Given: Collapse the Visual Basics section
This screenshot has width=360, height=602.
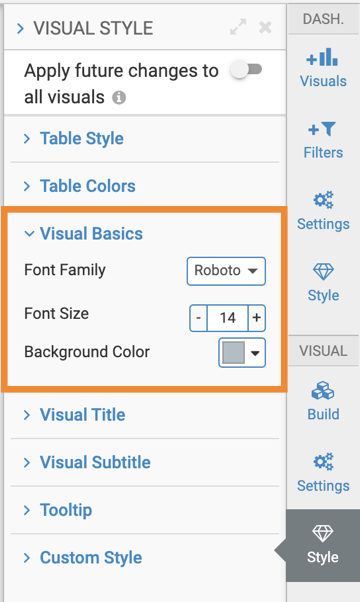Looking at the screenshot, I should pos(84,233).
